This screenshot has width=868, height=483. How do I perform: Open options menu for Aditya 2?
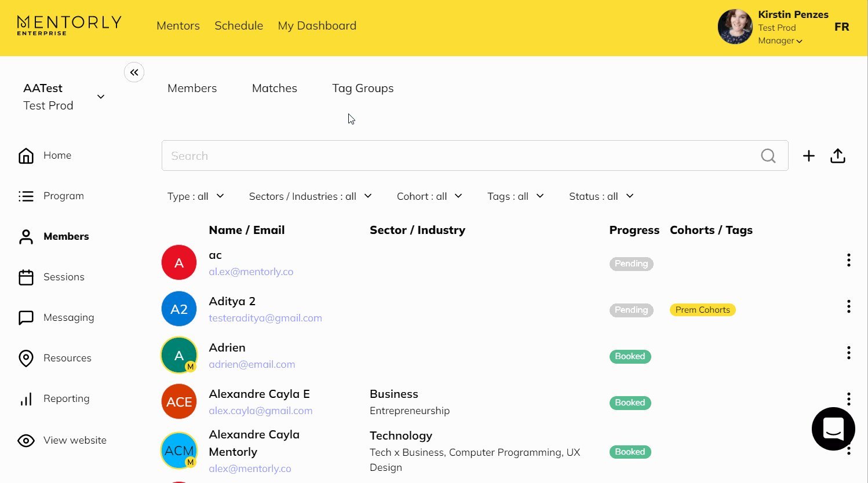click(848, 306)
